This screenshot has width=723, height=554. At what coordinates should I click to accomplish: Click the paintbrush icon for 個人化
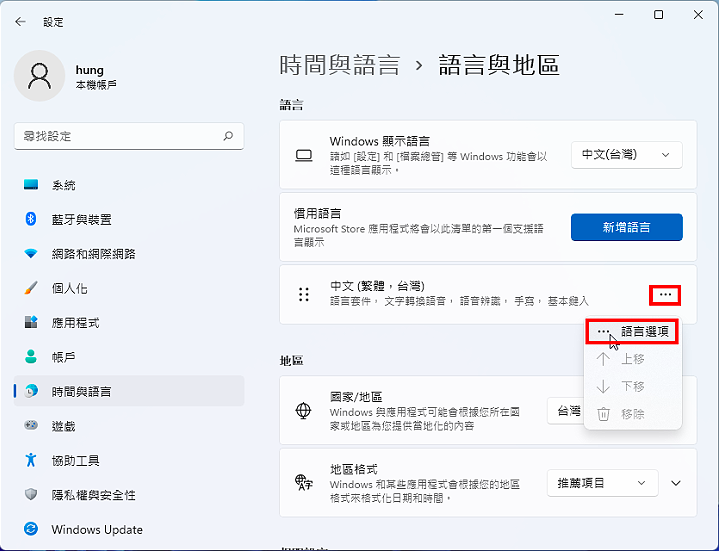click(x=31, y=288)
